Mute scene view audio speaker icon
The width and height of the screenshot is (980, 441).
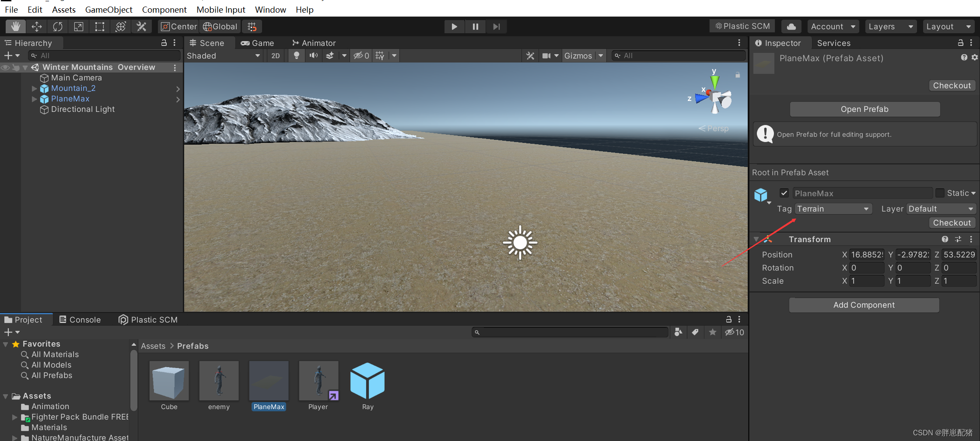tap(313, 56)
